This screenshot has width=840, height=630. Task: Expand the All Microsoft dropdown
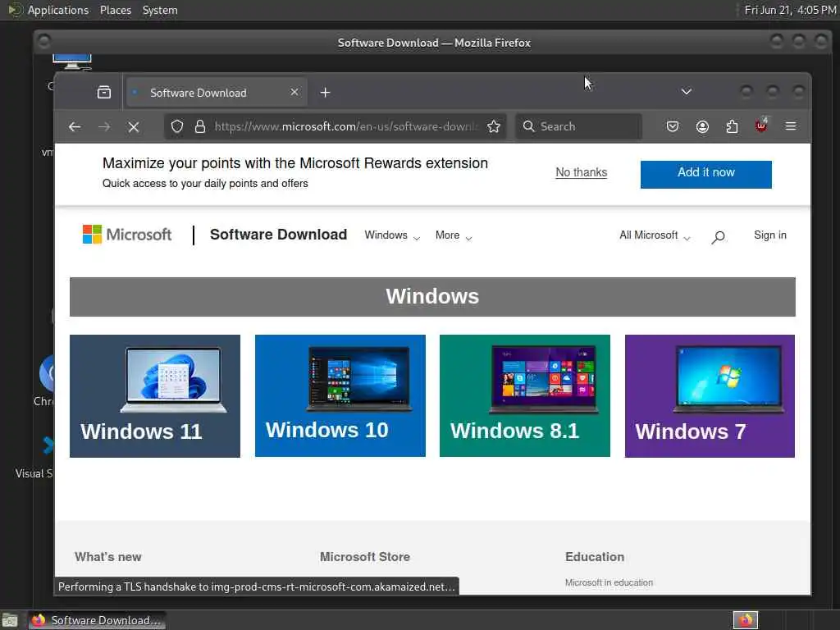click(x=655, y=235)
